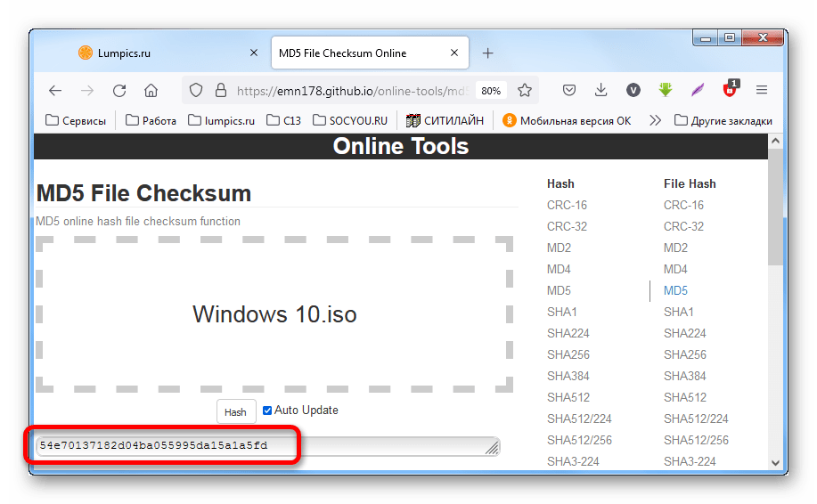Uncheck the Auto Update checkbox

pyautogui.click(x=267, y=411)
